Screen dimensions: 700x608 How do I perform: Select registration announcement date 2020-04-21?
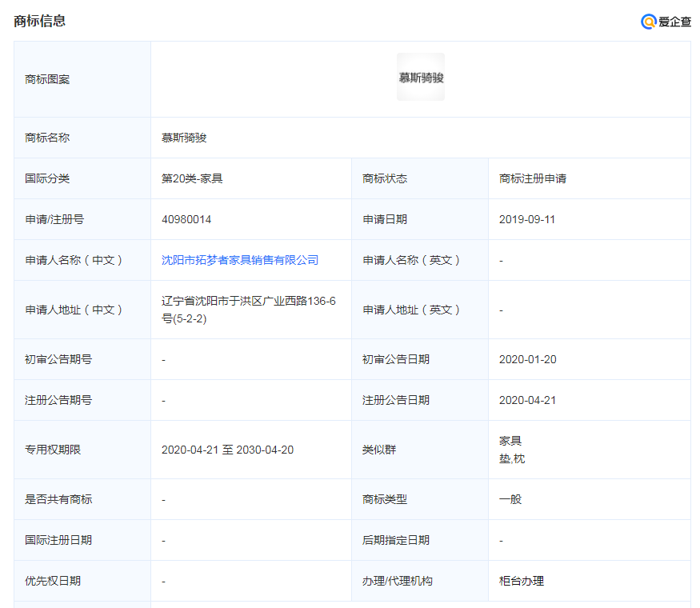point(528,401)
